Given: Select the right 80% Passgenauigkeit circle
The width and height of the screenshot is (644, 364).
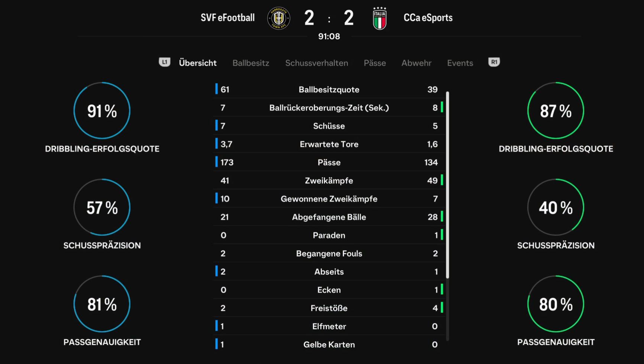Looking at the screenshot, I should (556, 304).
